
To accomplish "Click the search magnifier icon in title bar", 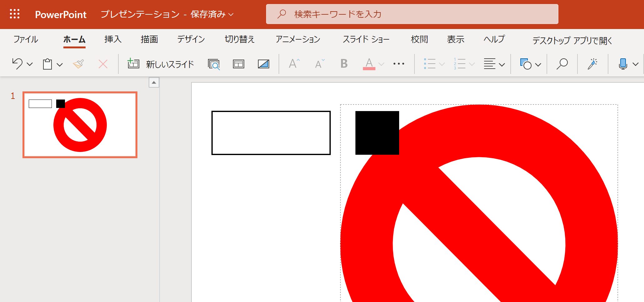I will pyautogui.click(x=282, y=14).
